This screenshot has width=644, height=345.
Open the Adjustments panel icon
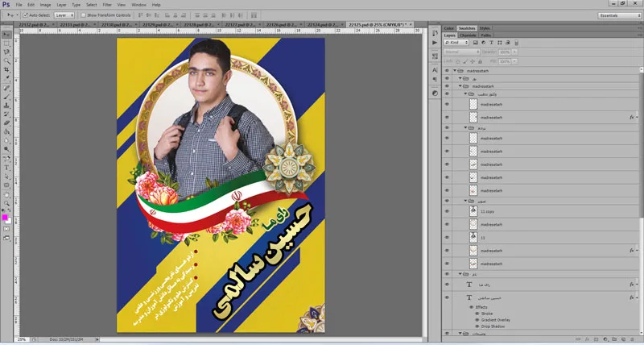click(435, 94)
